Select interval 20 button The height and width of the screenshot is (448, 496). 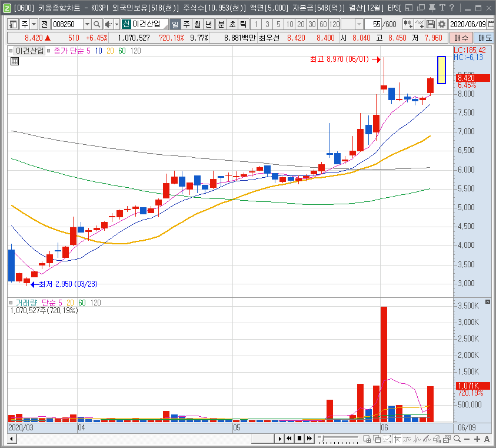(x=301, y=24)
